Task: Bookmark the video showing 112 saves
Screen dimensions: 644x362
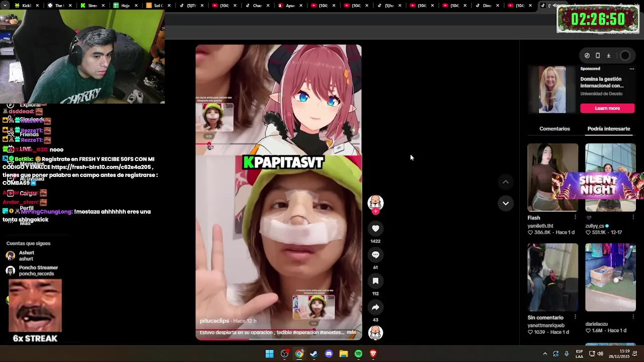Action: coord(375,281)
